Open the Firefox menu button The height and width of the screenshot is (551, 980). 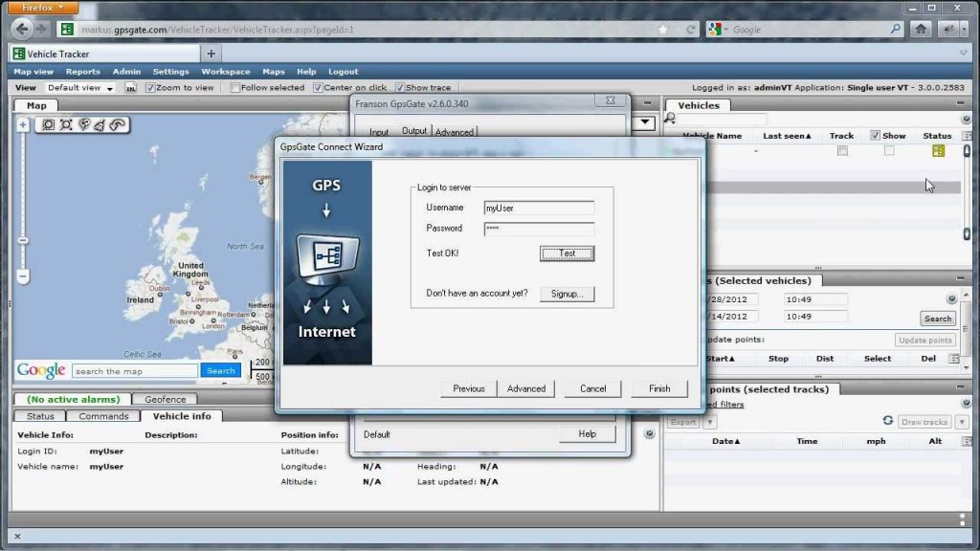[43, 8]
